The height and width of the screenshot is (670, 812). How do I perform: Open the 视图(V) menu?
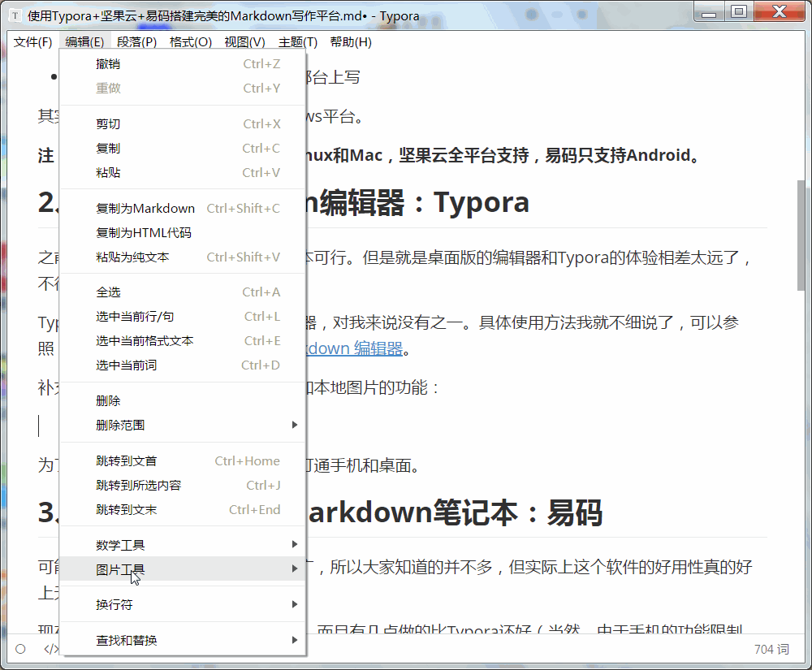[244, 42]
